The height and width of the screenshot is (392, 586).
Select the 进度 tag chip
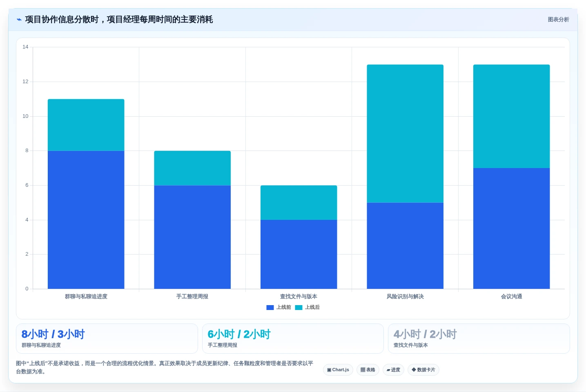(x=393, y=370)
